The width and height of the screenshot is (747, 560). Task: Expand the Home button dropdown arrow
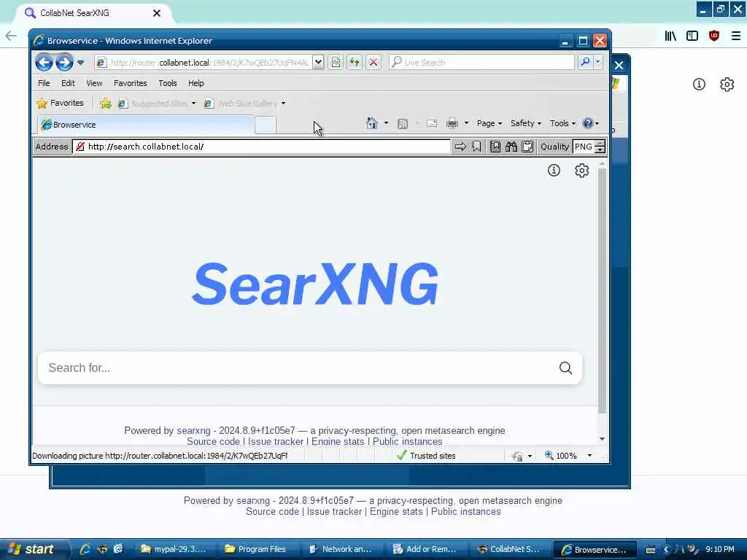click(386, 123)
